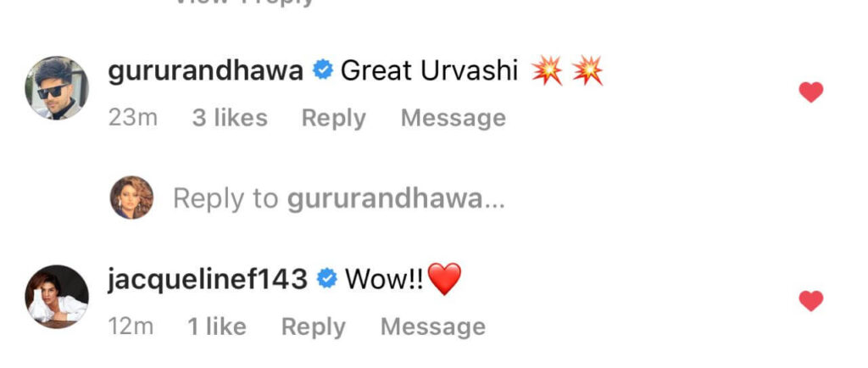Click verified badge next to jacquelinef143

click(x=326, y=279)
